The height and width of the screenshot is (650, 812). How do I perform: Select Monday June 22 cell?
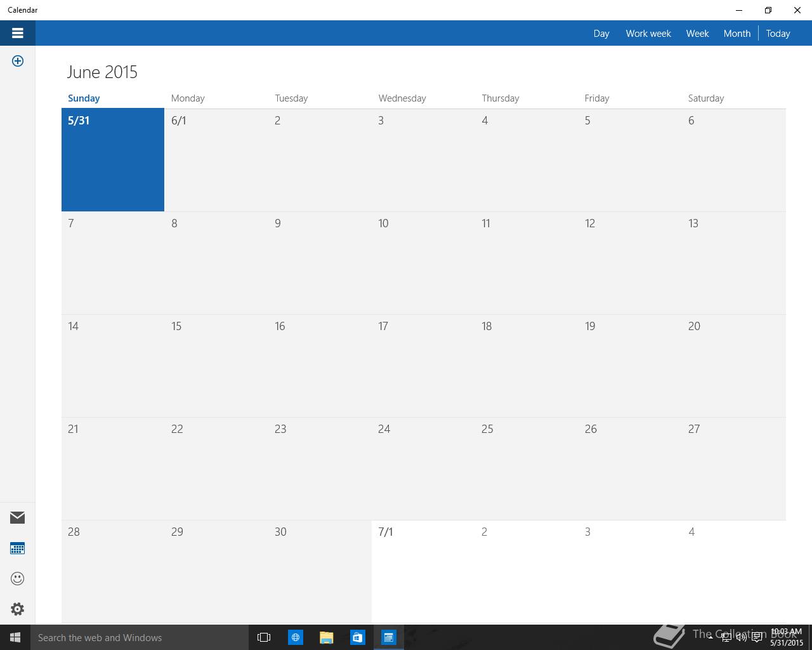tap(216, 468)
